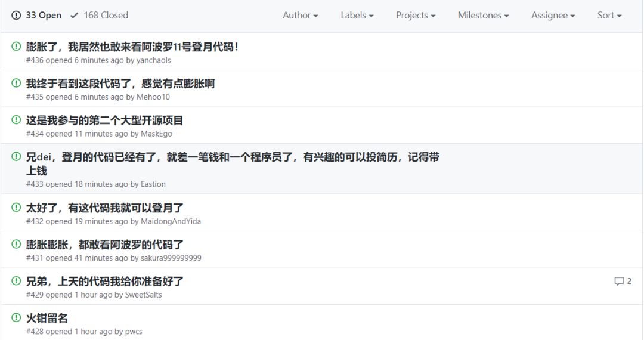Expand the Assignee filter dropdown
Viewport: 644px width, 340px height.
click(x=553, y=15)
